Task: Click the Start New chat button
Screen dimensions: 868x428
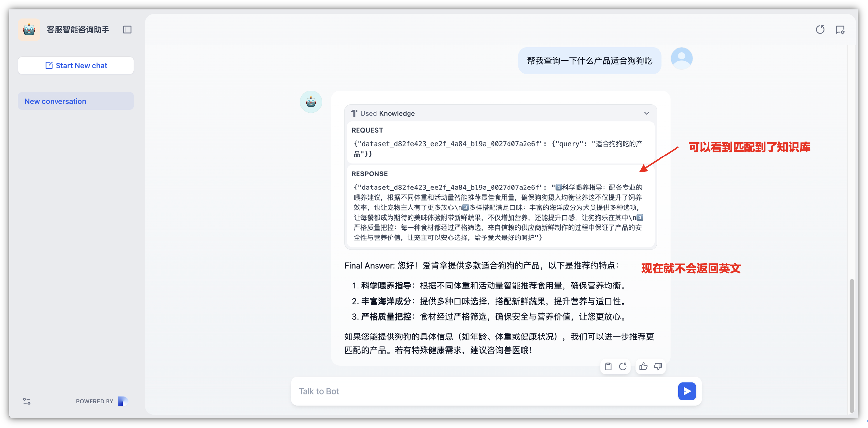Action: [75, 65]
